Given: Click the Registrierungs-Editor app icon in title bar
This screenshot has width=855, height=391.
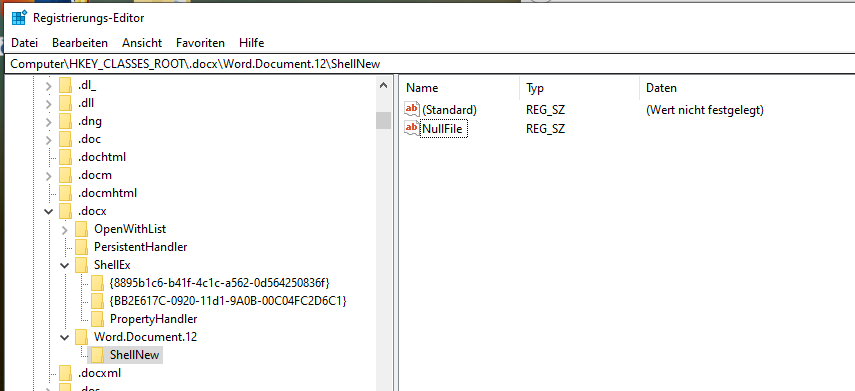Looking at the screenshot, I should pos(19,17).
